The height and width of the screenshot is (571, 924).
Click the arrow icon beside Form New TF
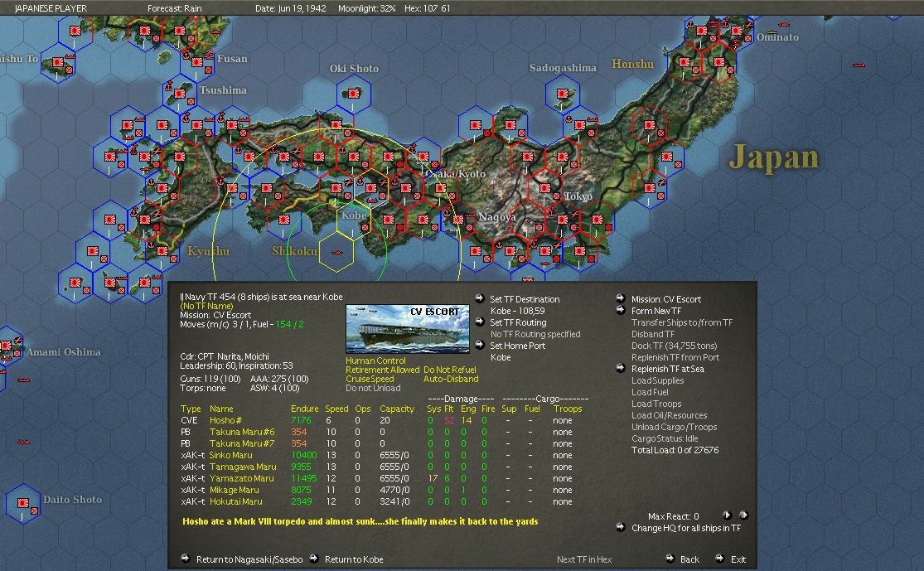(621, 310)
